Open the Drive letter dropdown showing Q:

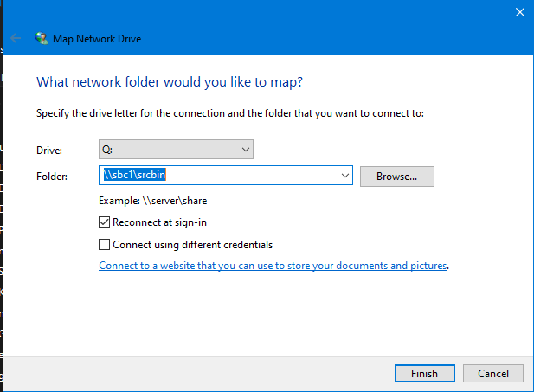point(176,149)
